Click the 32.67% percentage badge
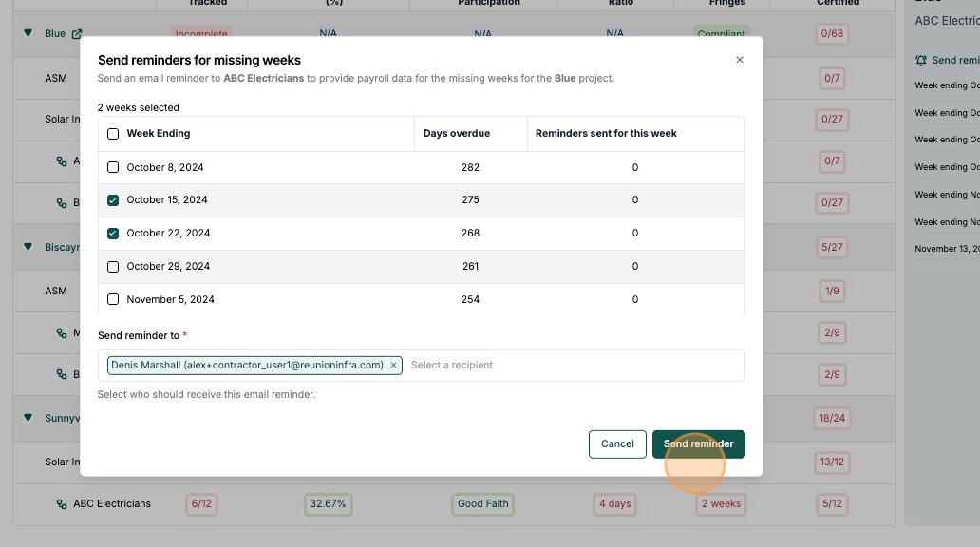This screenshot has width=980, height=547. pos(328,503)
